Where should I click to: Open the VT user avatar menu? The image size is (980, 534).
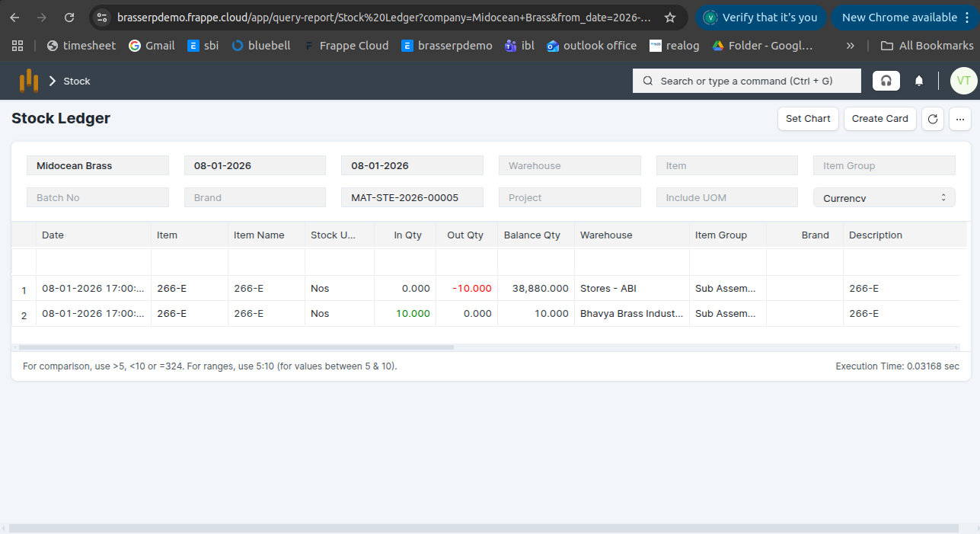click(963, 81)
